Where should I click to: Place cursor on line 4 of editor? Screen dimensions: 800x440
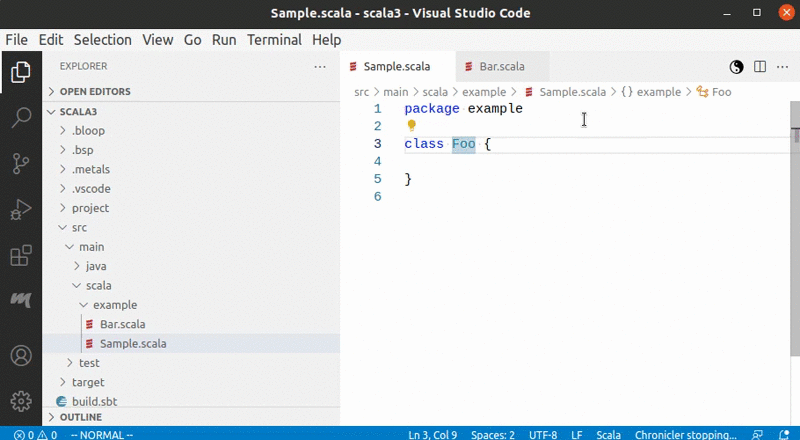pyautogui.click(x=597, y=161)
